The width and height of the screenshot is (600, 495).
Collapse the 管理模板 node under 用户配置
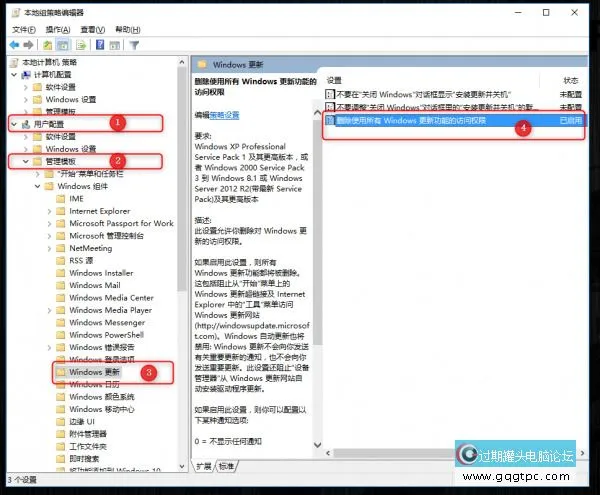click(26, 161)
